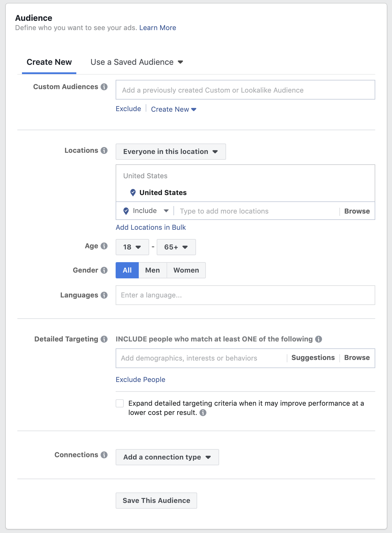Click the Locations info icon

pos(104,150)
